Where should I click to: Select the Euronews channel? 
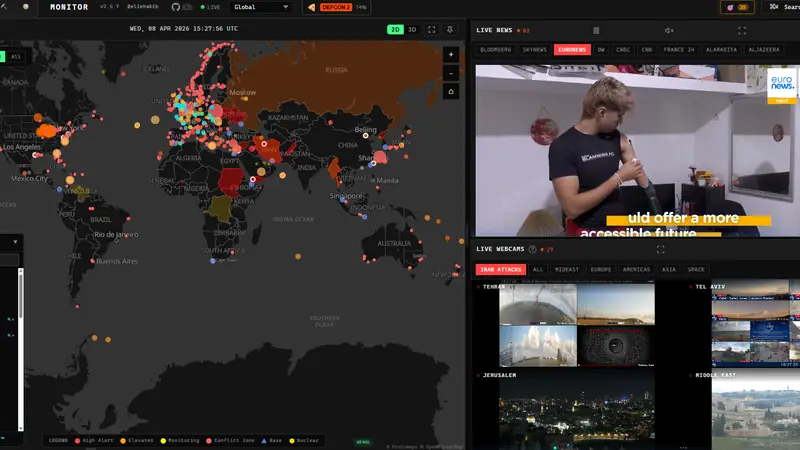tap(572, 49)
